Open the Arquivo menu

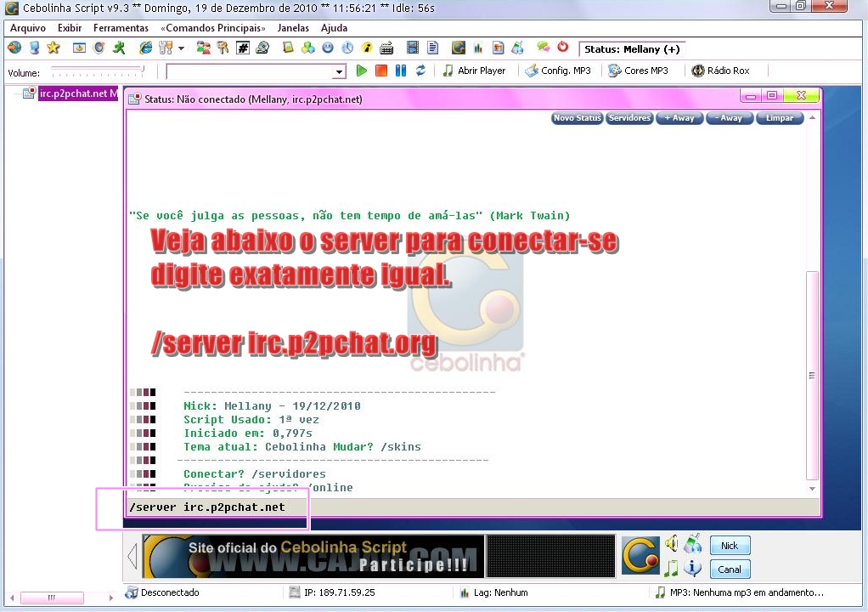click(28, 28)
